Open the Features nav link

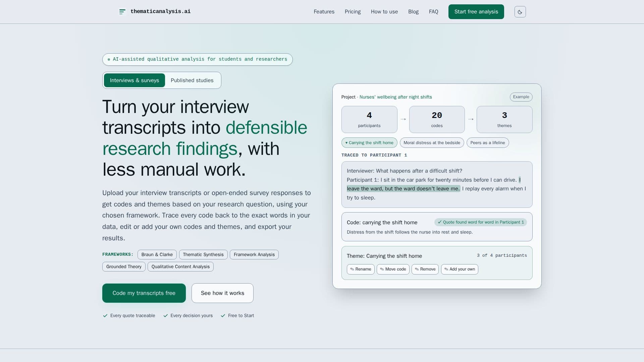tap(324, 12)
